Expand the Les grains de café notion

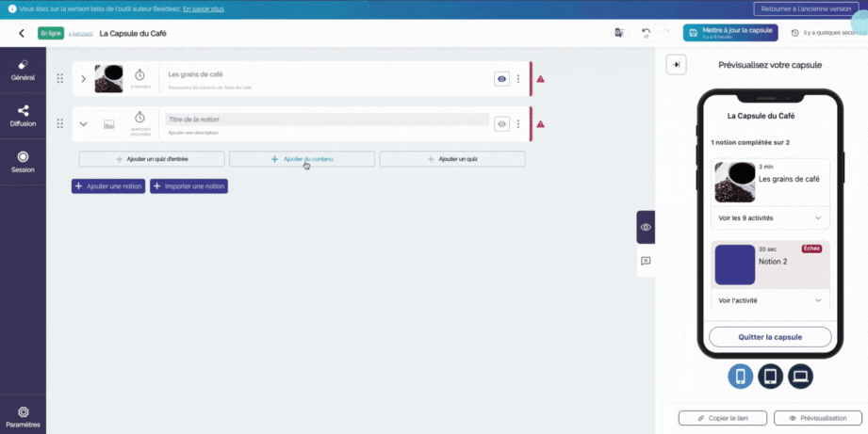pyautogui.click(x=84, y=78)
